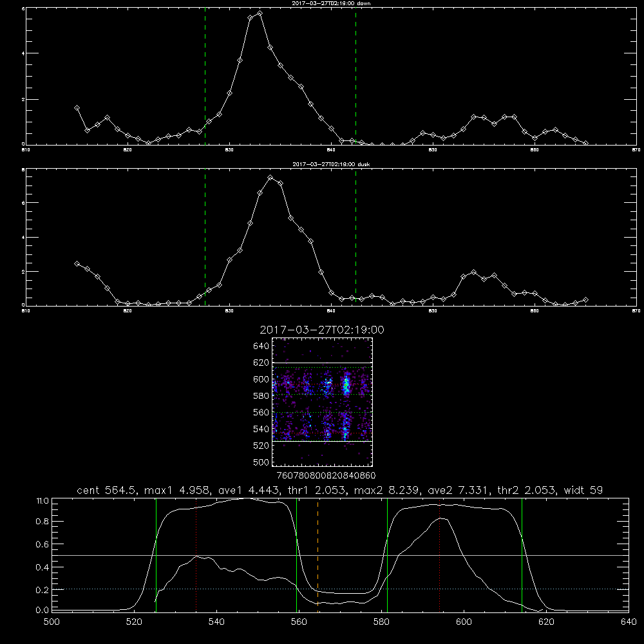Click the right green dashed line in dawn plot
This screenshot has width=644, height=644.
355,76
